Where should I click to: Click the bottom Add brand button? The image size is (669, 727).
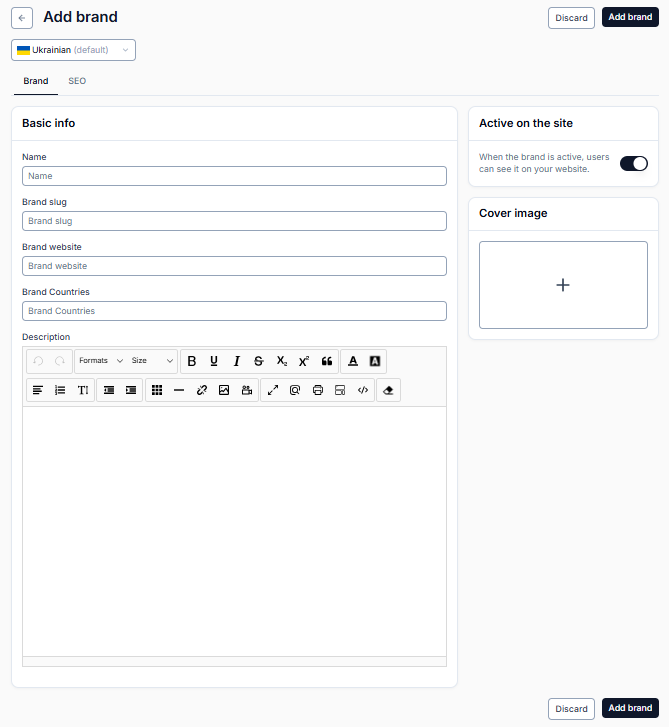tap(630, 708)
